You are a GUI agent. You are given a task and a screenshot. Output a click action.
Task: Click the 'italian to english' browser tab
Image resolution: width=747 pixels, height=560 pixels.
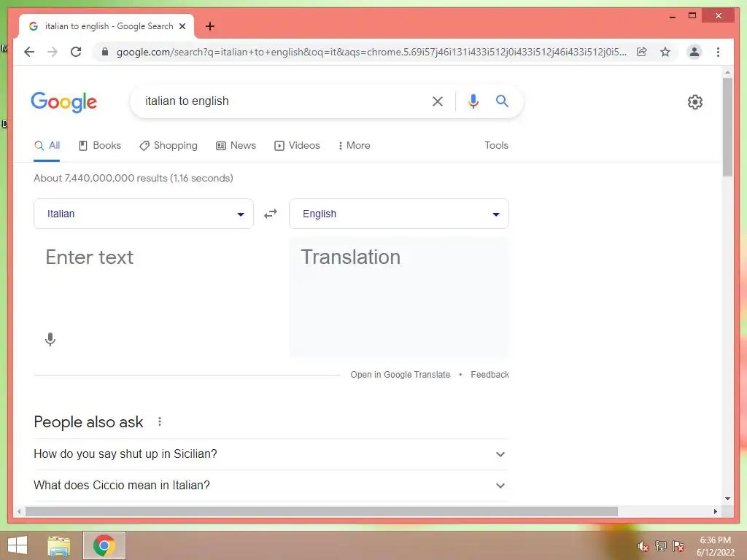click(107, 26)
